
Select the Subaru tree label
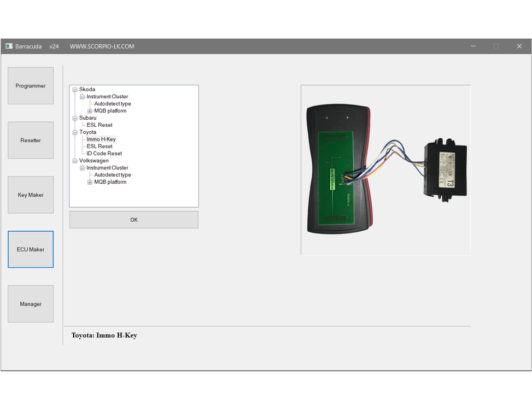pyautogui.click(x=87, y=118)
